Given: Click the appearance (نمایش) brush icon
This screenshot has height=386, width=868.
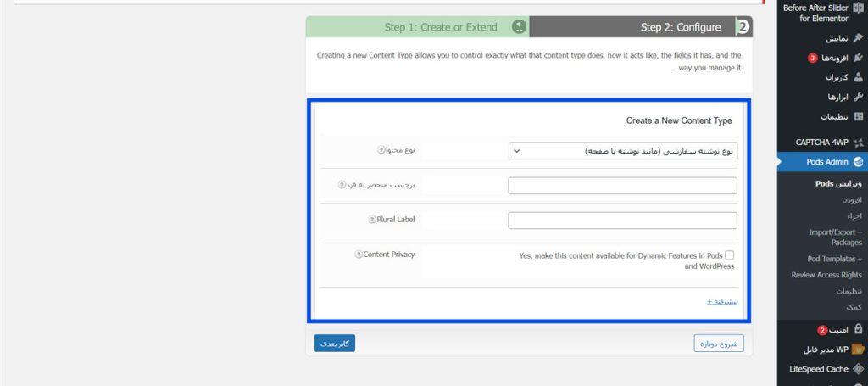Looking at the screenshot, I should tap(858, 38).
